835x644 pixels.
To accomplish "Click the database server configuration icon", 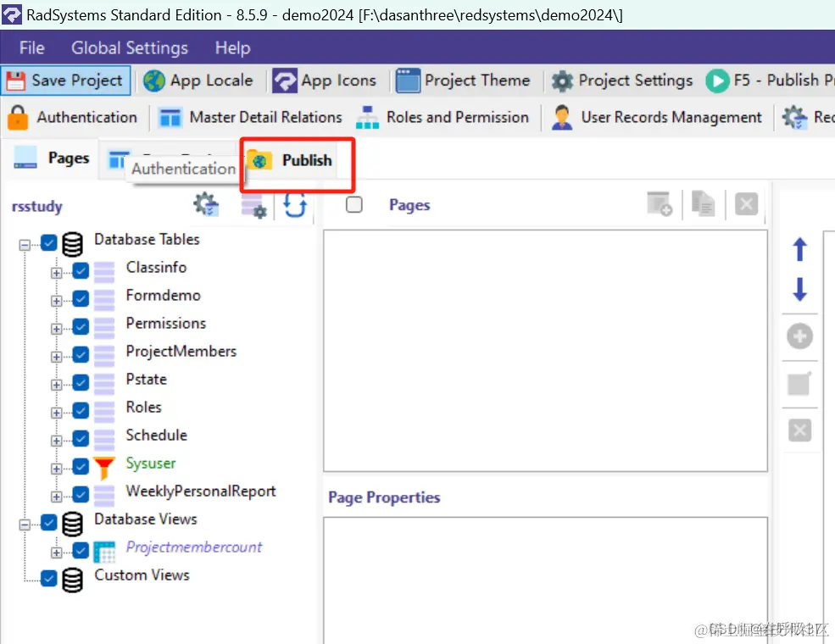I will coord(253,205).
